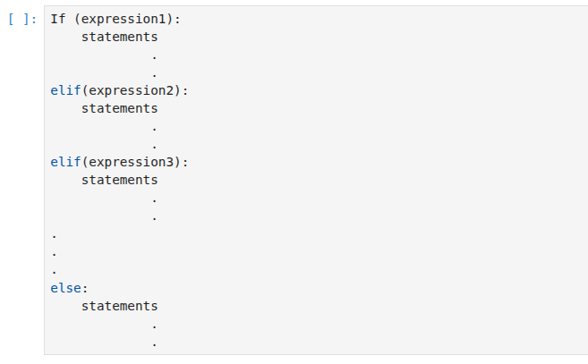Image resolution: width=588 pixels, height=364 pixels.
Task: Click the blue else keyword
Action: pos(65,288)
